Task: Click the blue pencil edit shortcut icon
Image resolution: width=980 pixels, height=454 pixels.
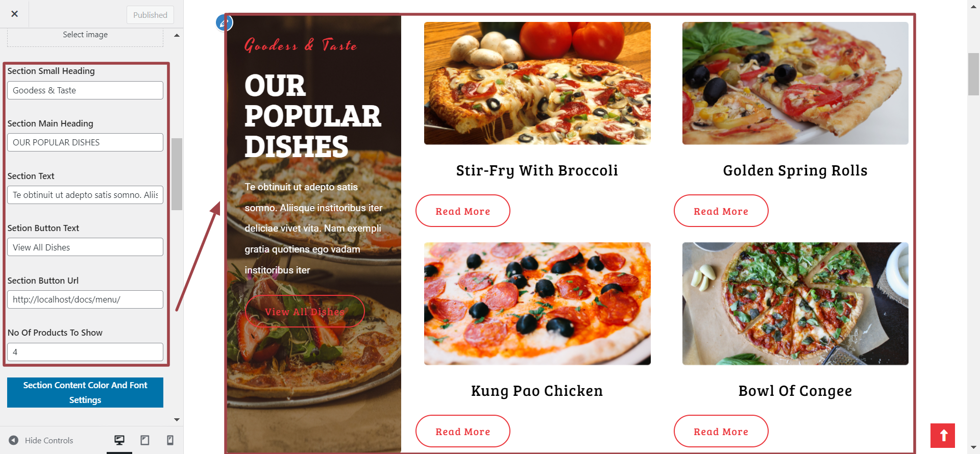Action: pos(225,22)
